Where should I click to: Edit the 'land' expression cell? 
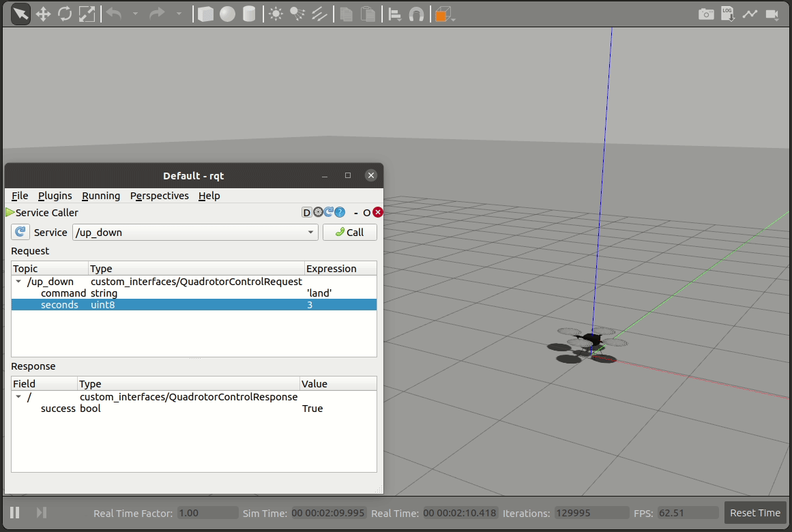pos(319,293)
